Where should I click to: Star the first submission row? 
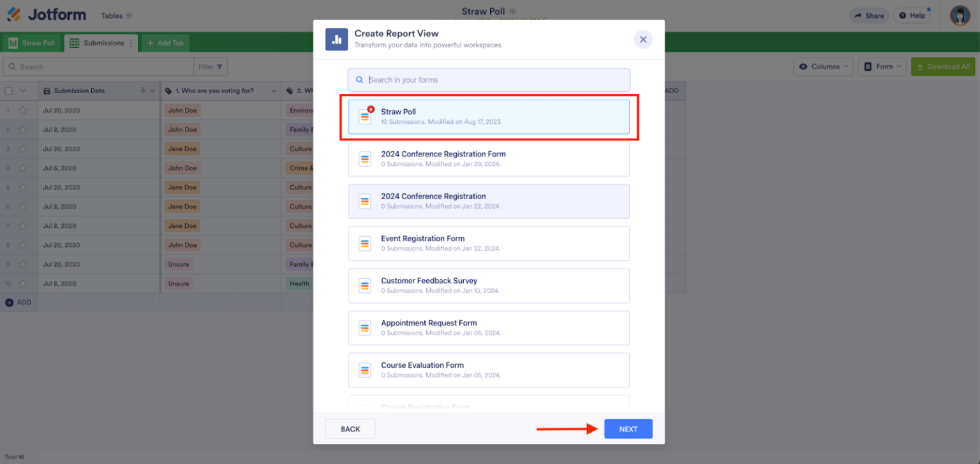22,110
